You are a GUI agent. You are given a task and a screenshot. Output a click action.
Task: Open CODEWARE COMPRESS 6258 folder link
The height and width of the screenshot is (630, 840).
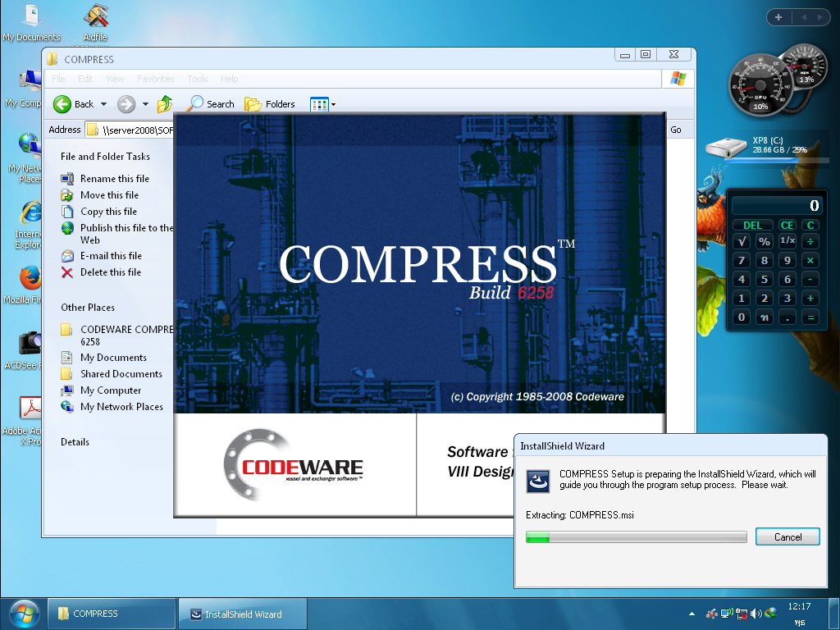pos(126,335)
